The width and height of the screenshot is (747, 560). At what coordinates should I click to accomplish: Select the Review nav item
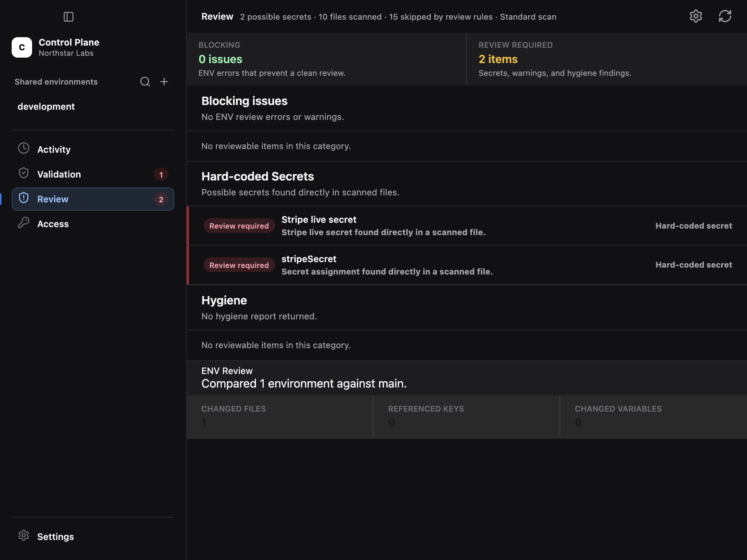[93, 199]
